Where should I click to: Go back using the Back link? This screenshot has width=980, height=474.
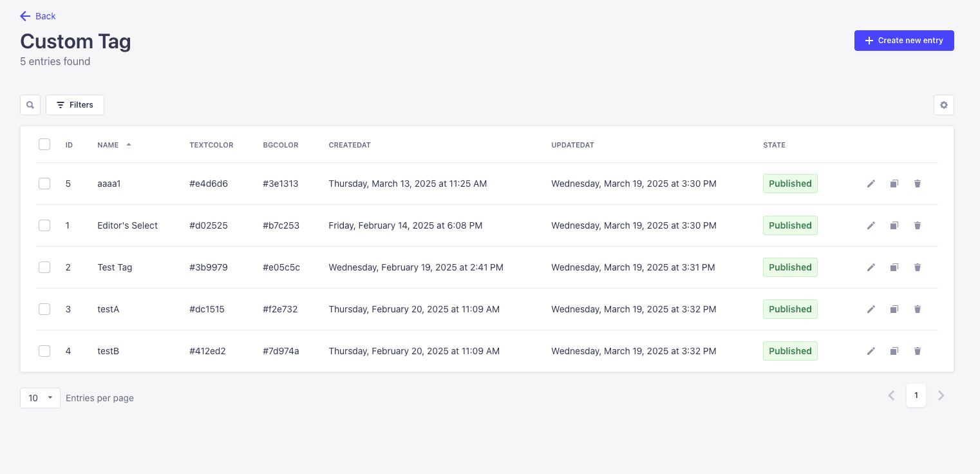38,16
